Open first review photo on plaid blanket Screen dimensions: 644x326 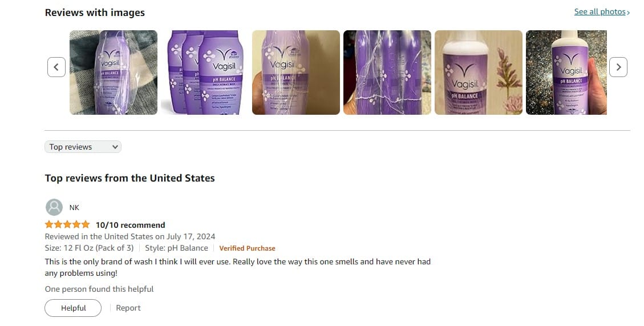pos(114,73)
